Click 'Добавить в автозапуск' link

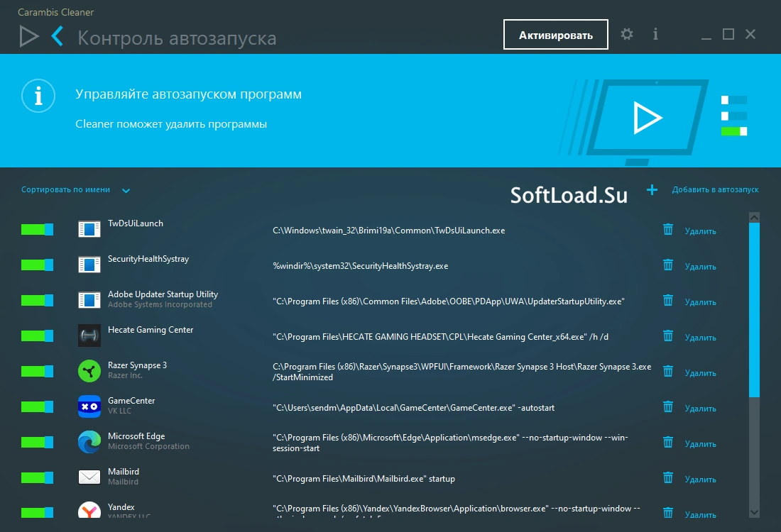click(715, 189)
